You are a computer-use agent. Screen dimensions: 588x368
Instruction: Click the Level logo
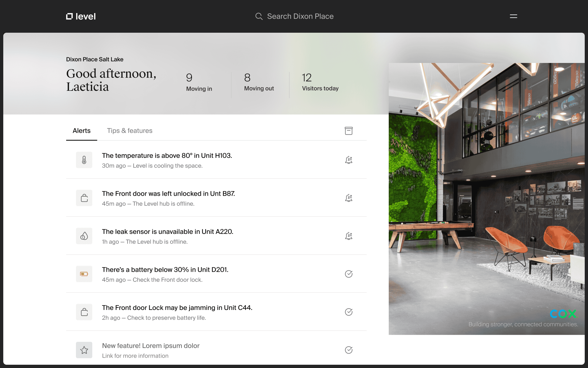coord(81,16)
